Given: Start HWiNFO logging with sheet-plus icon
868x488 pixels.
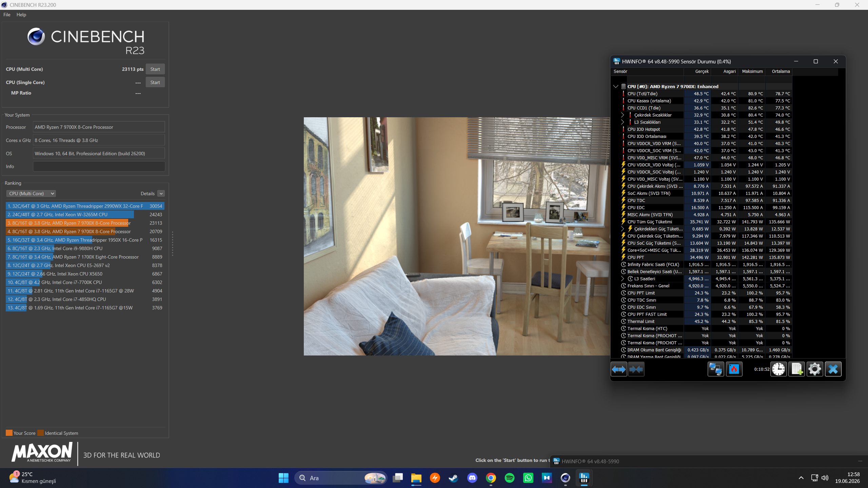Looking at the screenshot, I should point(796,369).
